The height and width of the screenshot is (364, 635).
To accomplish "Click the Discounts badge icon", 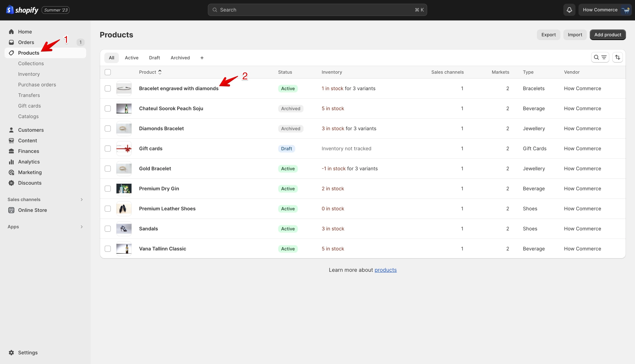I will tap(11, 183).
